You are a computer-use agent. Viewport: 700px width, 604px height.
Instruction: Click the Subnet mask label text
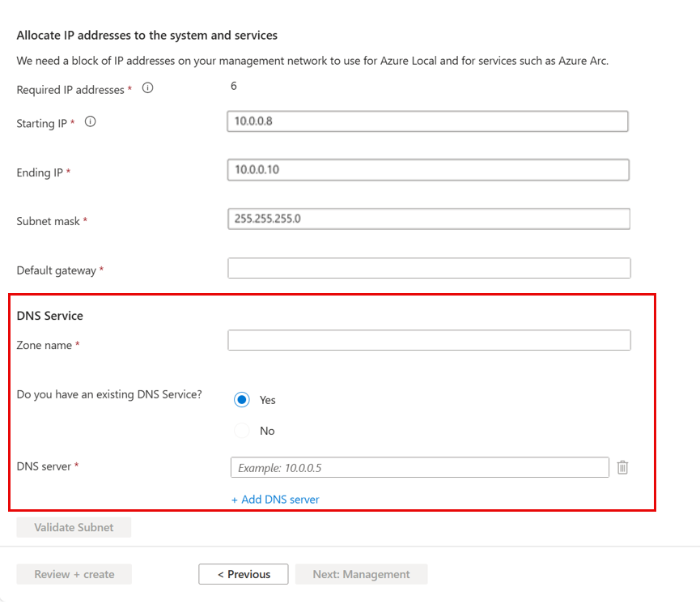49,221
